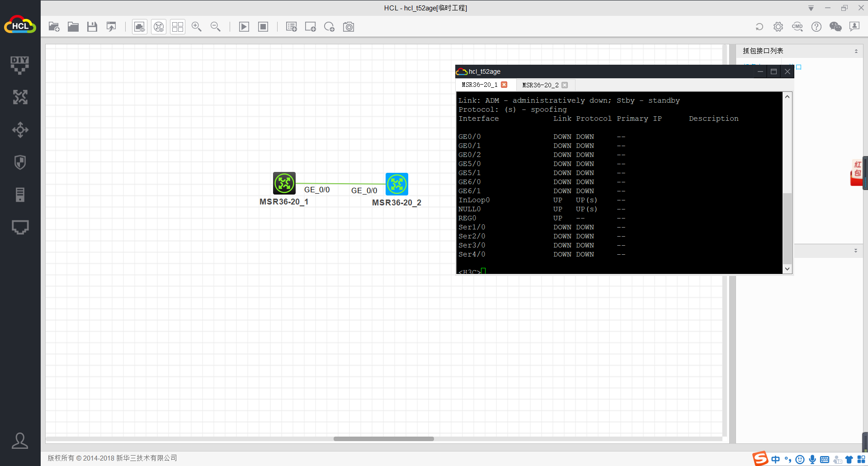The width and height of the screenshot is (868, 466).
Task: Collapse the 抓包接口列表 panel
Action: coord(856,51)
